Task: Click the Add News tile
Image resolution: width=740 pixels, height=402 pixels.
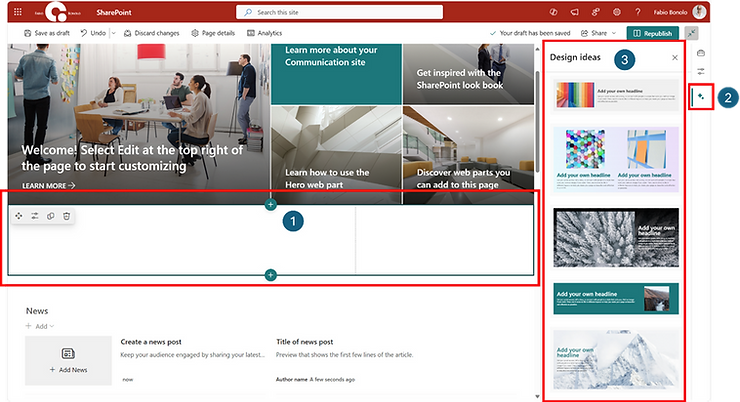Action: pos(68,361)
